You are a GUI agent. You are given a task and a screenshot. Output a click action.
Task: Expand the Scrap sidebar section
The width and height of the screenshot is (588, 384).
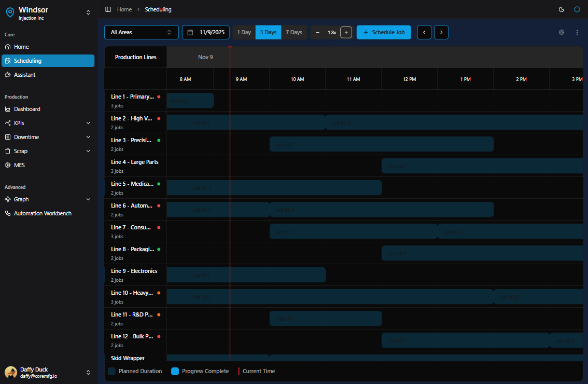pyautogui.click(x=48, y=151)
